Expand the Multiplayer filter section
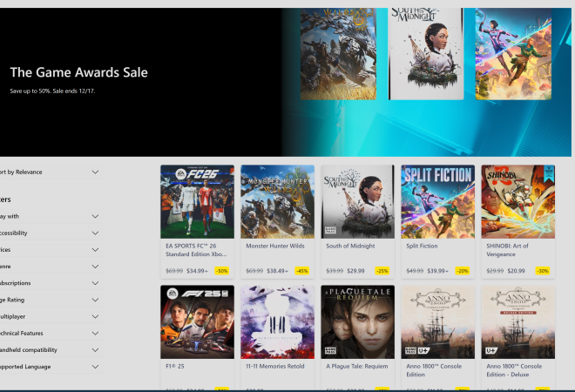Viewport: 575px width, 392px height. 95,316
